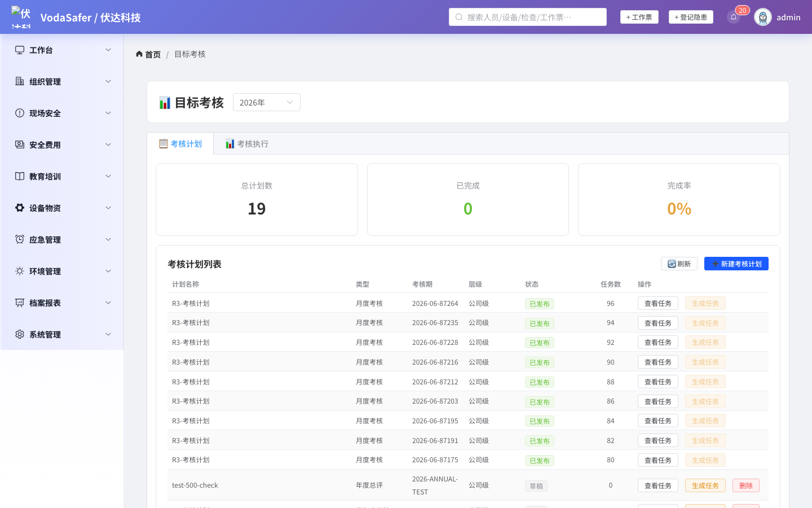Click 首页 breadcrumb link

(153, 54)
